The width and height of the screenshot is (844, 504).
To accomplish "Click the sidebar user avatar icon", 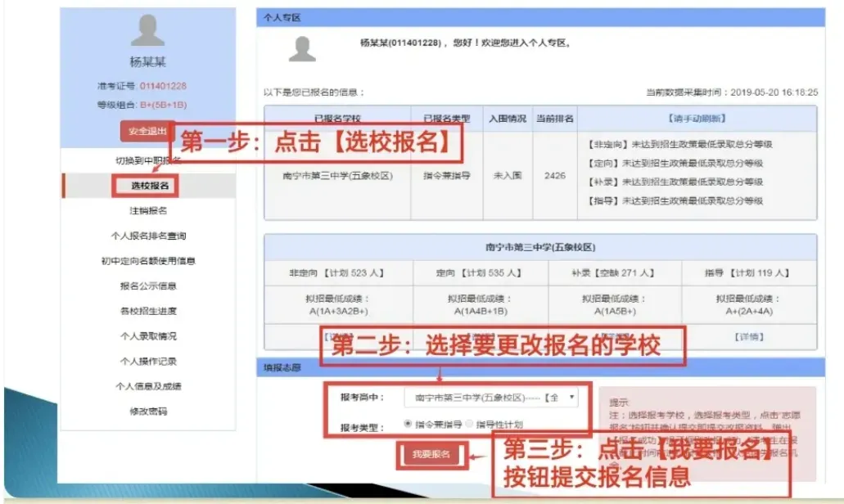I will tap(147, 30).
